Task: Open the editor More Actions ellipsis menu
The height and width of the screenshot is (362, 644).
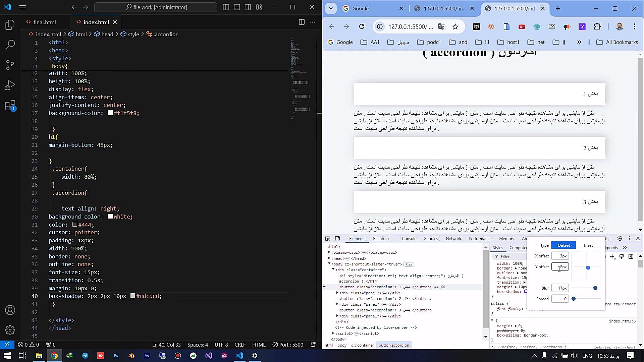Action: pyautogui.click(x=312, y=22)
